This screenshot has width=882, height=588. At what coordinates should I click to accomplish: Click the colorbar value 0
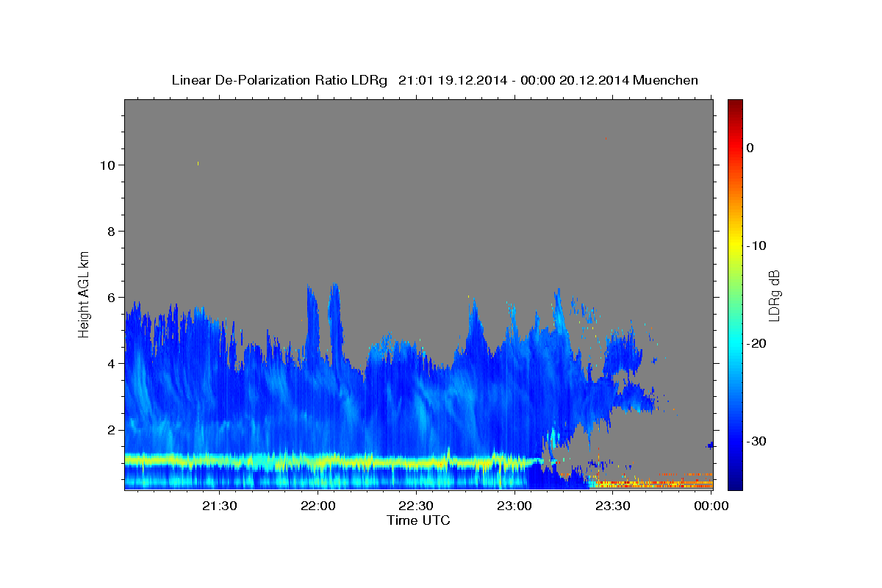tap(750, 148)
